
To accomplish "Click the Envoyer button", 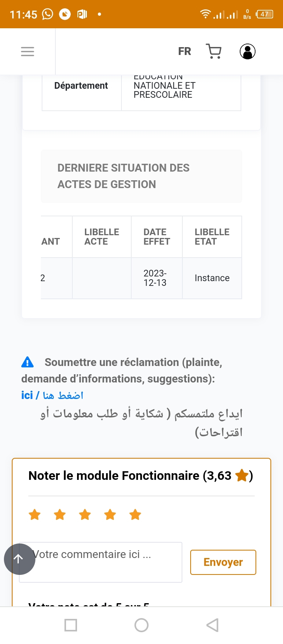I will pos(223,562).
